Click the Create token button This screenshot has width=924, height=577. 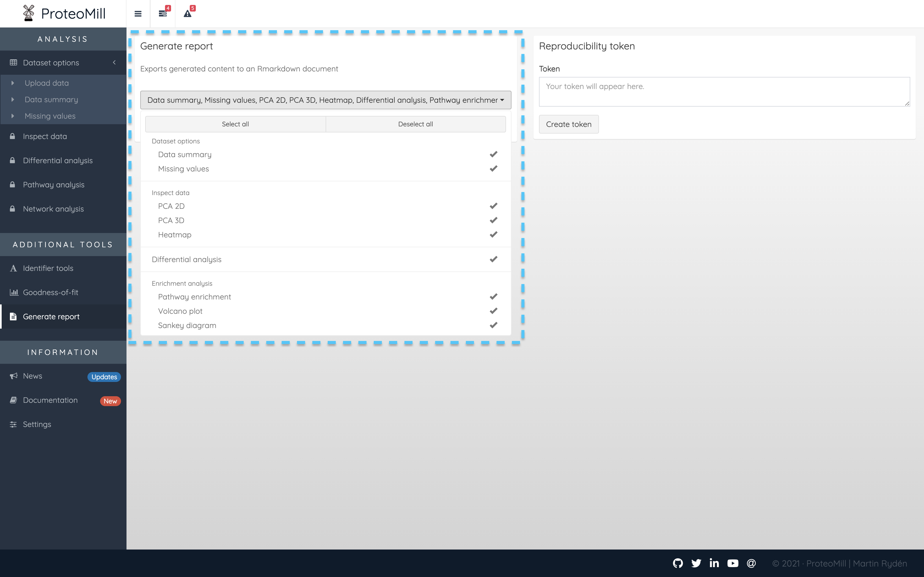pyautogui.click(x=568, y=124)
